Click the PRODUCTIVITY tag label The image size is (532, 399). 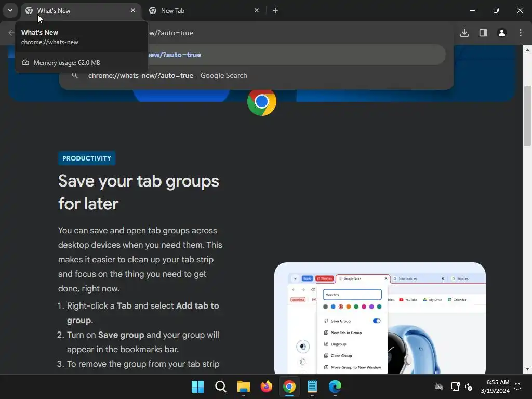(87, 158)
